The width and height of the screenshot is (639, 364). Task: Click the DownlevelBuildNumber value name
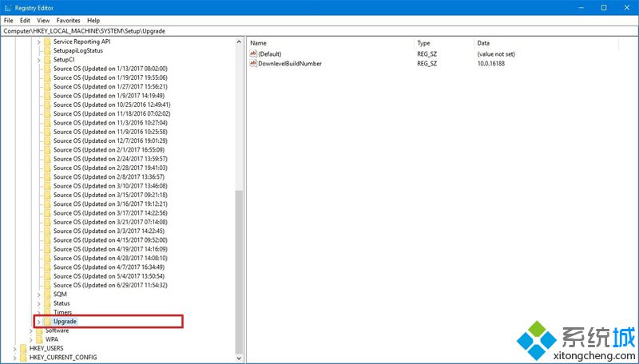point(290,64)
